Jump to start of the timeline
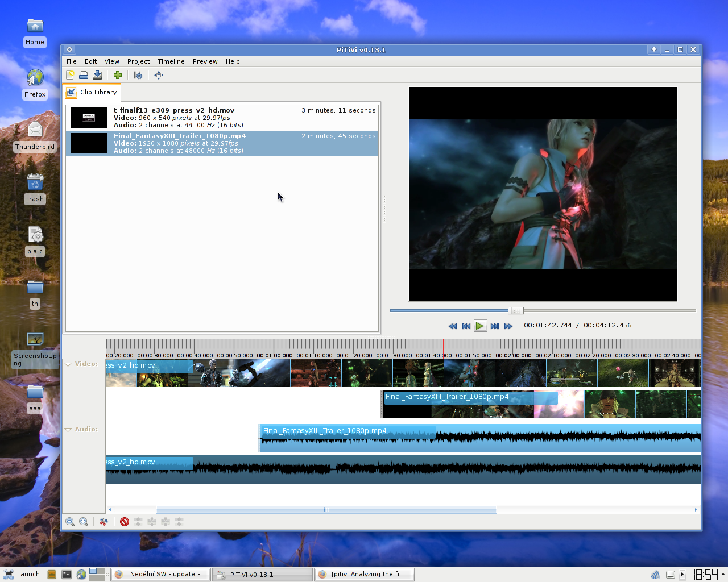This screenshot has height=582, width=728. (466, 326)
